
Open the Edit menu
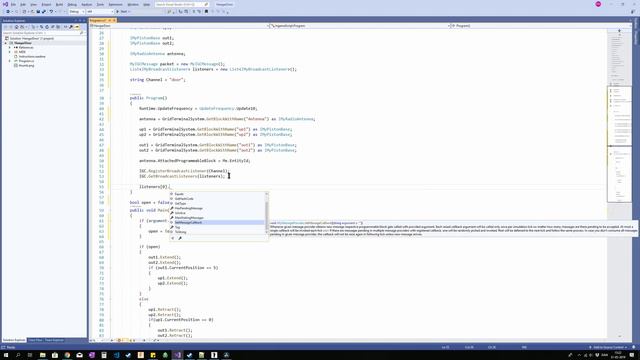coord(23,4)
